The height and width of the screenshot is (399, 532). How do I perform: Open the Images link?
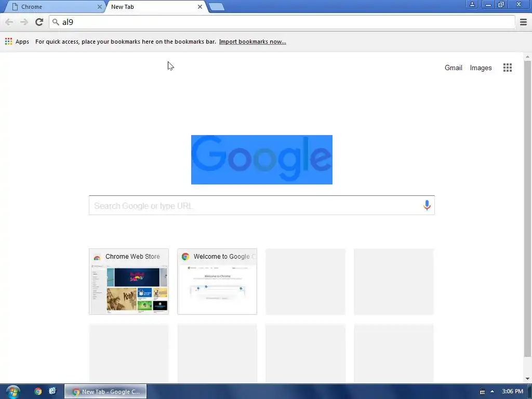coord(481,68)
